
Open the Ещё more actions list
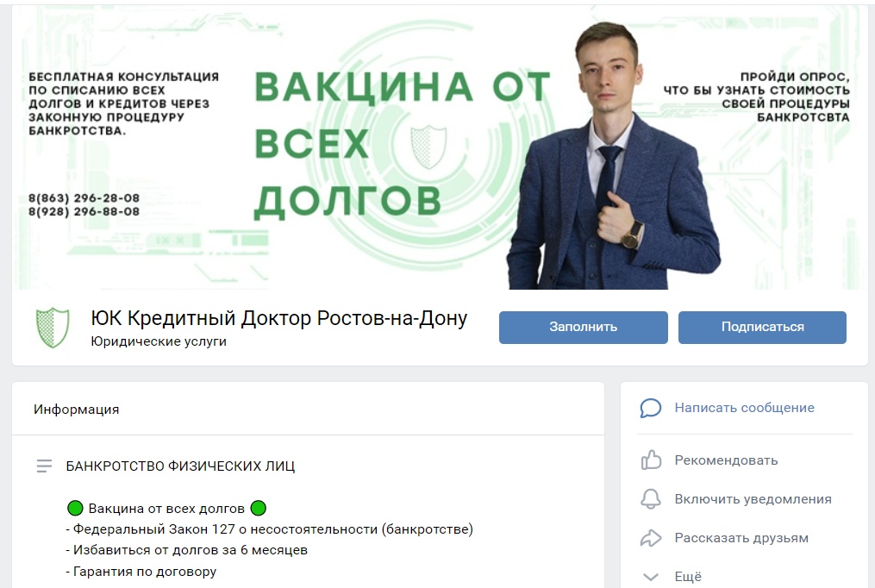click(x=688, y=577)
